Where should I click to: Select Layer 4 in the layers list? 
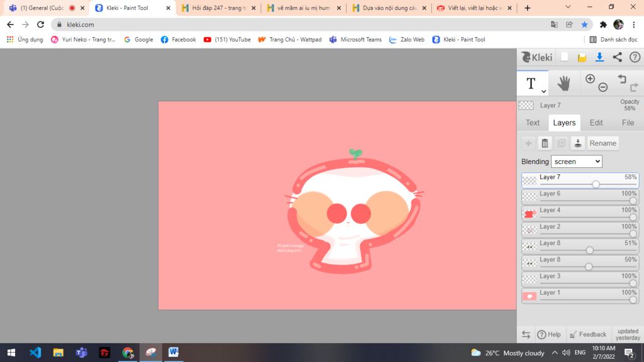tap(580, 214)
